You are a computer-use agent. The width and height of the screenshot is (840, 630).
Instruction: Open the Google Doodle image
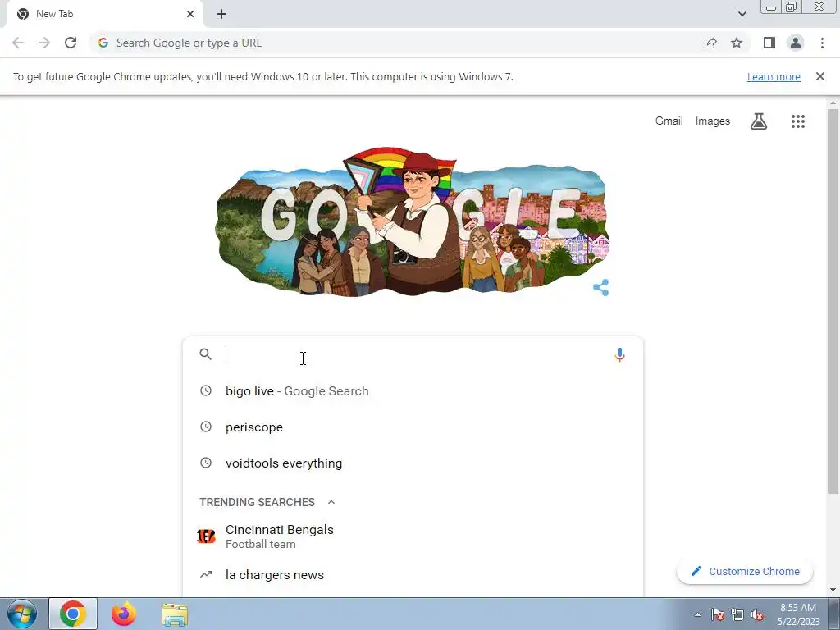click(x=412, y=221)
